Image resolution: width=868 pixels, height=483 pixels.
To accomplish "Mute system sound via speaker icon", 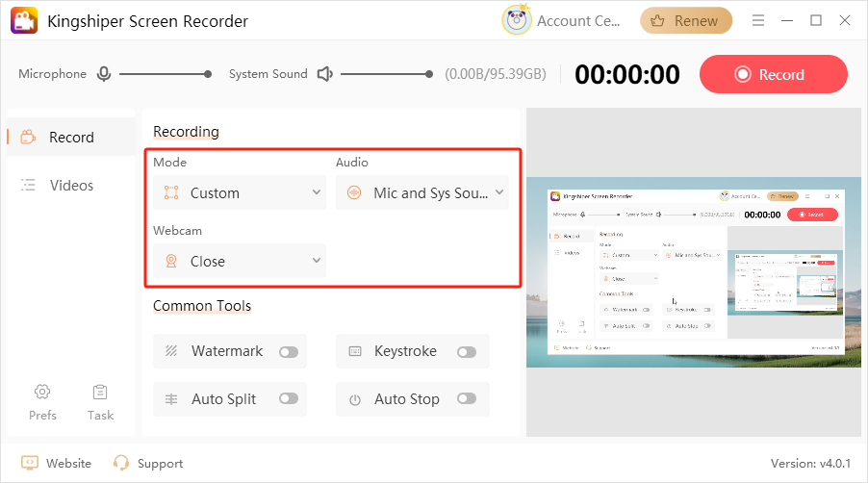I will point(324,73).
